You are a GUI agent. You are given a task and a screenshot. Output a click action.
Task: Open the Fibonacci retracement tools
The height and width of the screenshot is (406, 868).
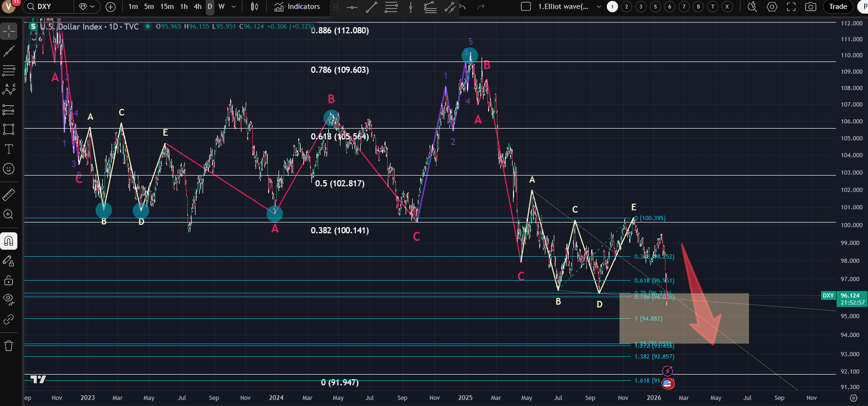[8, 70]
